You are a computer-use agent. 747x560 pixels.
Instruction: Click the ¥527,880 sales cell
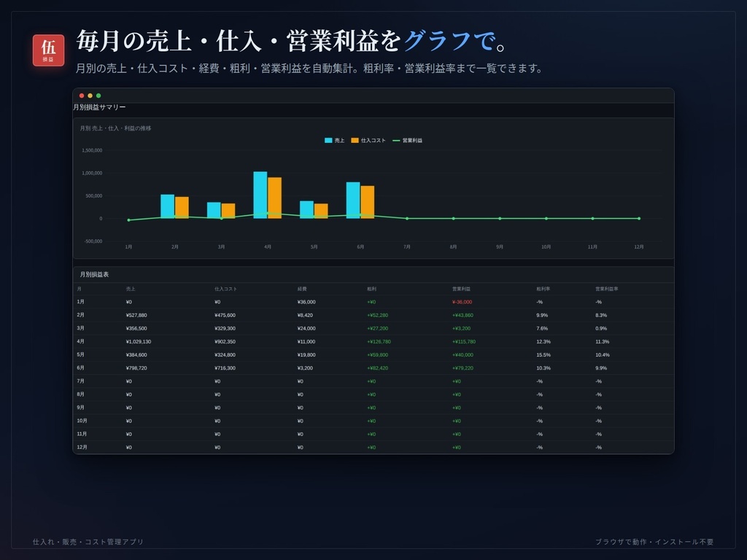[136, 315]
